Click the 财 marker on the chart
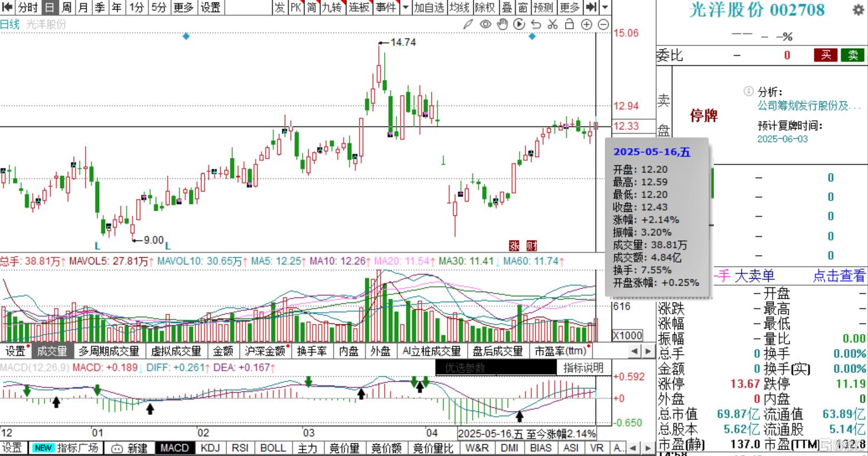Screen dimensions: 868x456 532,245
